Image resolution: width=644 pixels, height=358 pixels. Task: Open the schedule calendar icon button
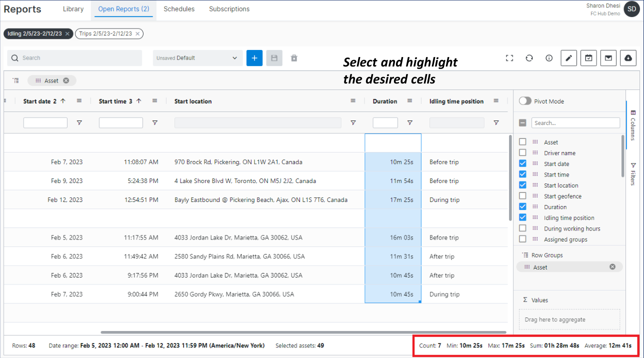[x=588, y=58]
